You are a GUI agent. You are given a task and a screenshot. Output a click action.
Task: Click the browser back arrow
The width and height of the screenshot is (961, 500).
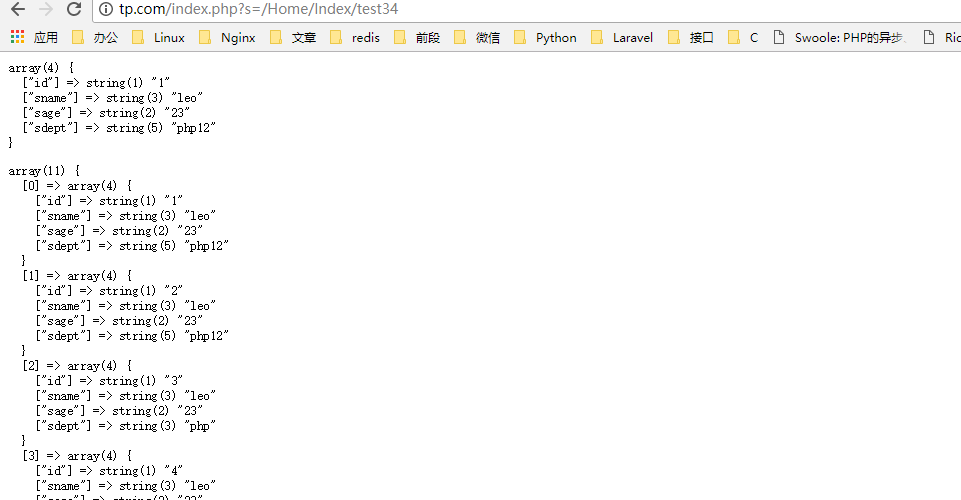17,10
